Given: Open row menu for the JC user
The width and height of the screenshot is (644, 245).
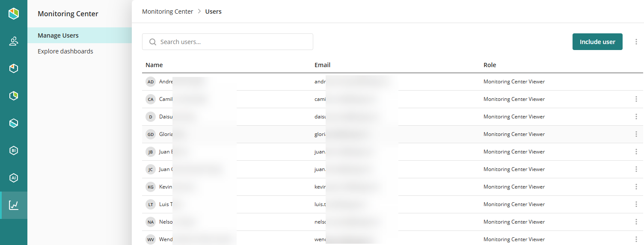Looking at the screenshot, I should coord(636,169).
